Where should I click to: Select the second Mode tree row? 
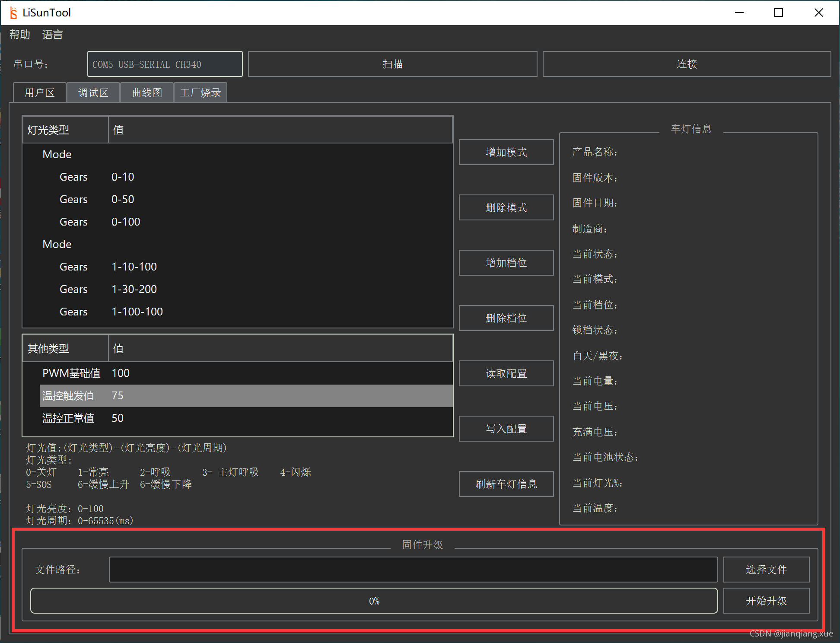(x=247, y=244)
